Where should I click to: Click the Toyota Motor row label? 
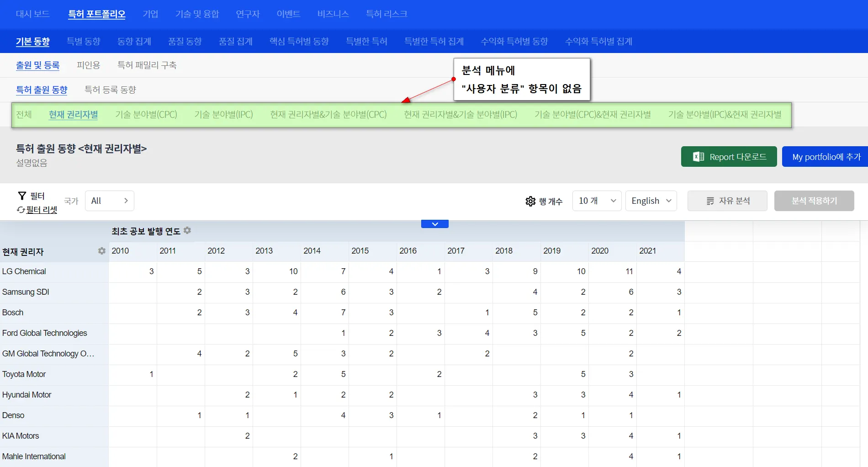click(x=24, y=374)
